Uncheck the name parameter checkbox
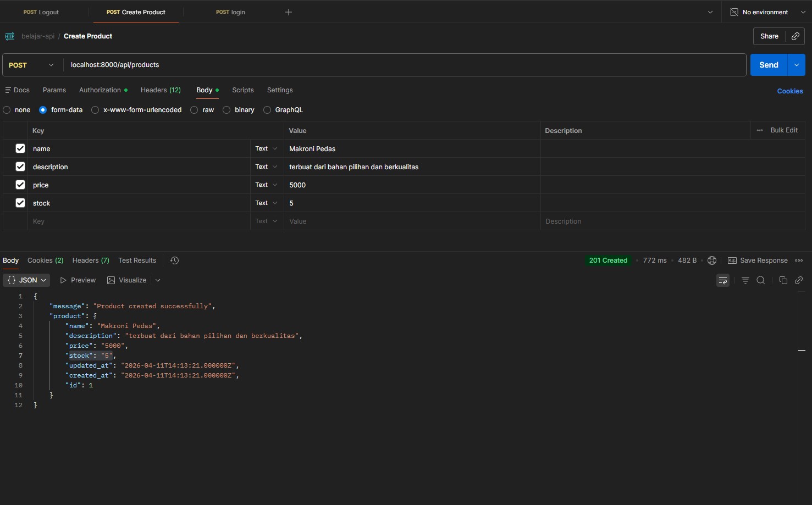The width and height of the screenshot is (812, 505). tap(20, 148)
